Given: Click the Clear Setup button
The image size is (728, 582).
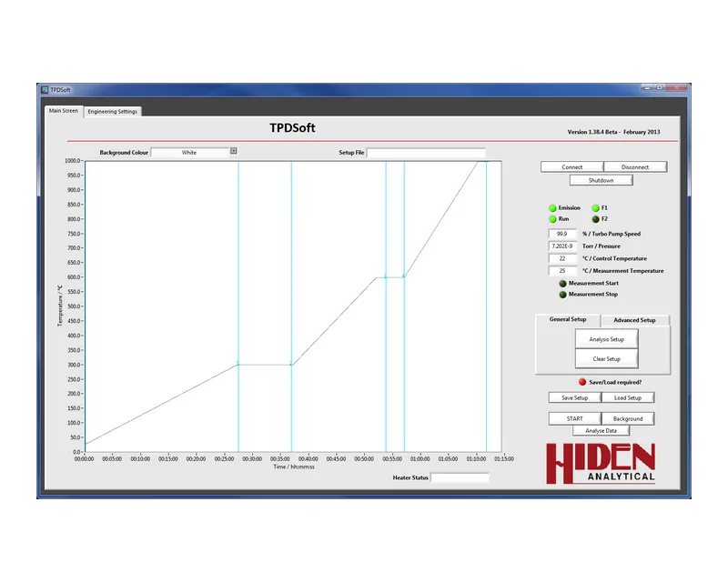Looking at the screenshot, I should pyautogui.click(x=606, y=359).
